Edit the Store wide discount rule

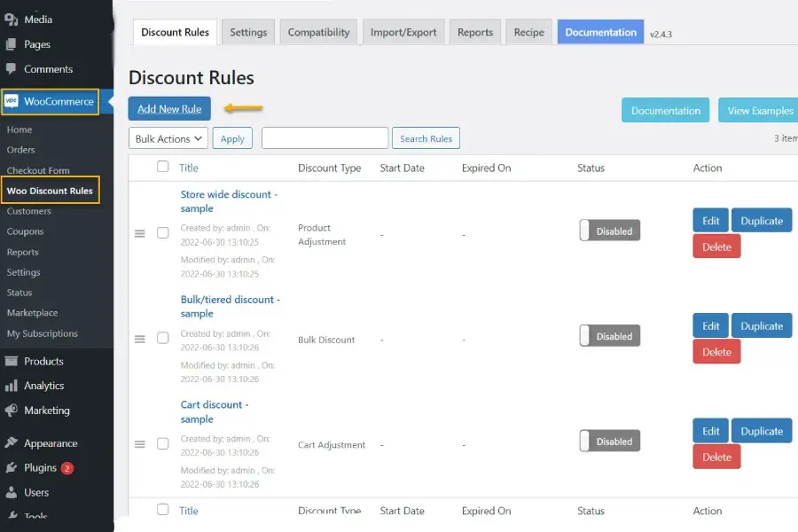point(710,221)
